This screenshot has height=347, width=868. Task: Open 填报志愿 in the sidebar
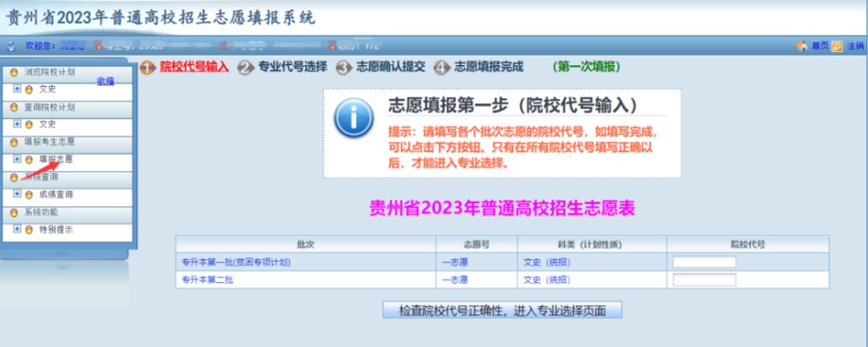[x=56, y=160]
